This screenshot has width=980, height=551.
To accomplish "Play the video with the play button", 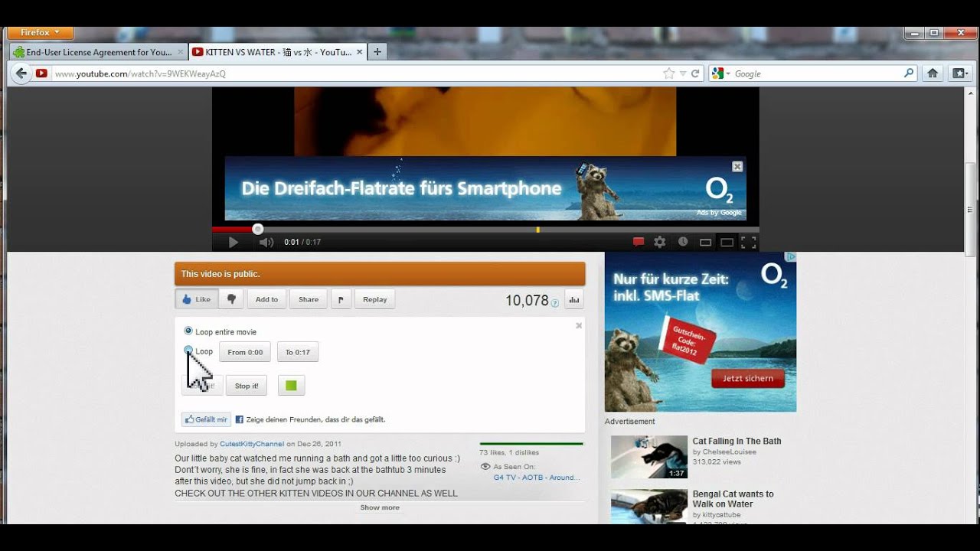I will coord(233,243).
